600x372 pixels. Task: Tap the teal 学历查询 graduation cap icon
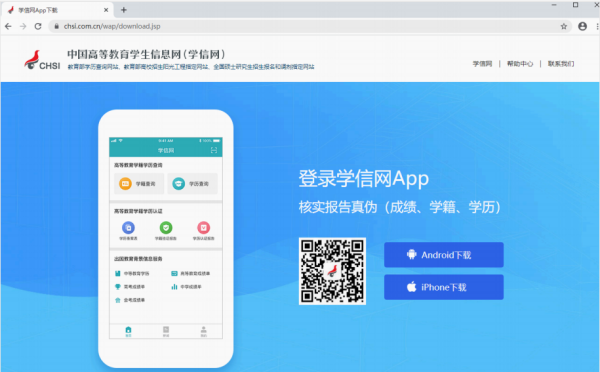coord(178,184)
